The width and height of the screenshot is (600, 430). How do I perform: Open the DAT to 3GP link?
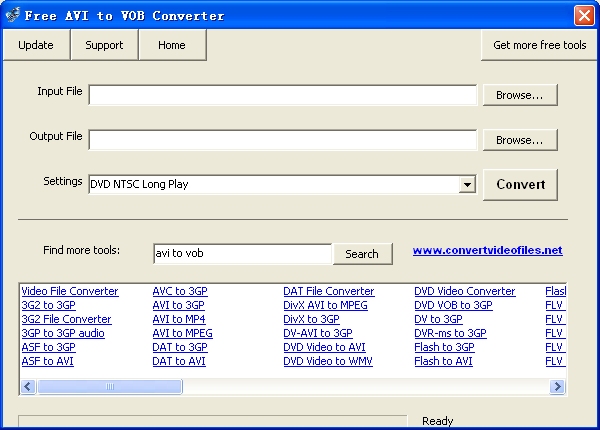pyautogui.click(x=180, y=347)
